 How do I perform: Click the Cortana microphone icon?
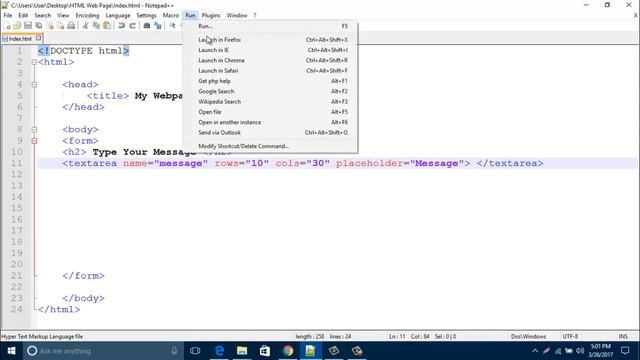[x=174, y=351]
